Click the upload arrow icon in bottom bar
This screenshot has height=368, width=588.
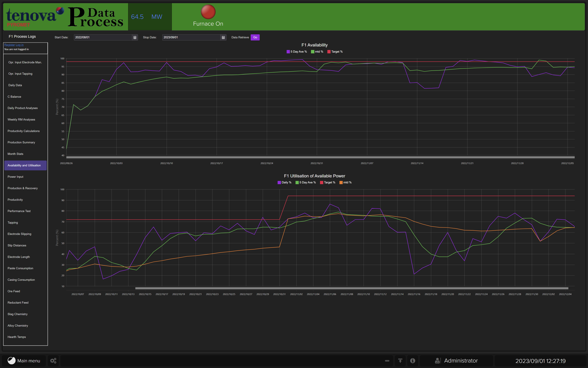[400, 360]
